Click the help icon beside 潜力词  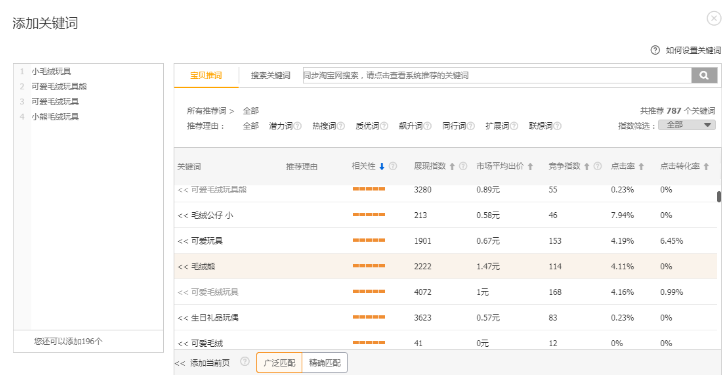(x=297, y=126)
